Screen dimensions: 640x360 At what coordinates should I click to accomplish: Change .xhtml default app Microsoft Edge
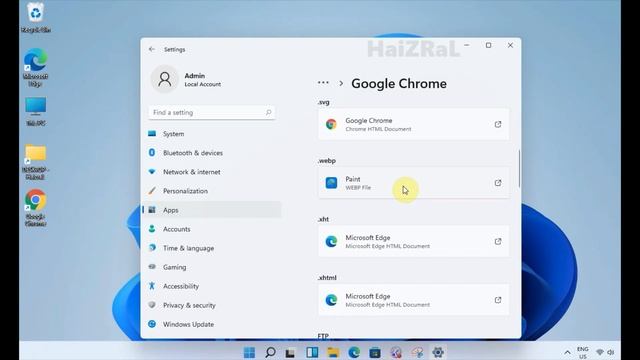413,300
